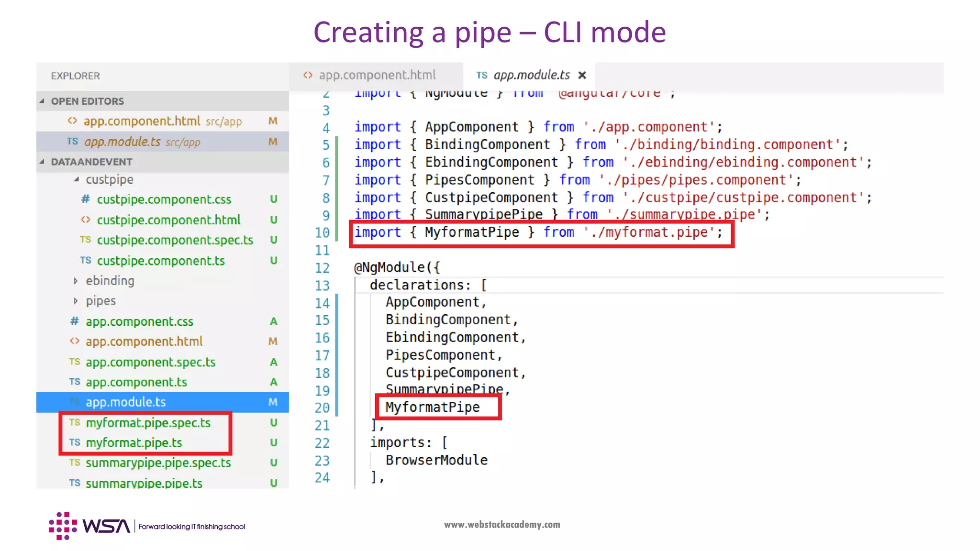980x551 pixels.
Task: Open app.component.html in open editors list
Action: [163, 121]
